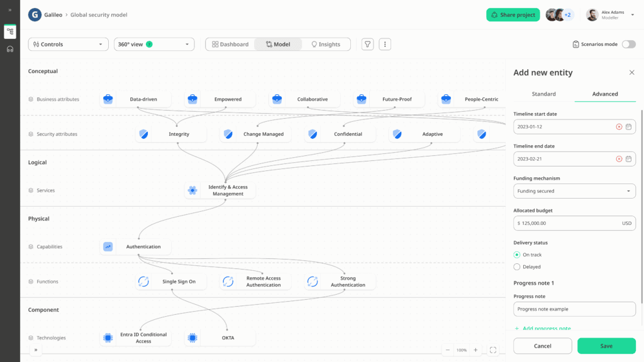Clear the Timeline end date value
Image resolution: width=644 pixels, height=362 pixels.
[619, 159]
